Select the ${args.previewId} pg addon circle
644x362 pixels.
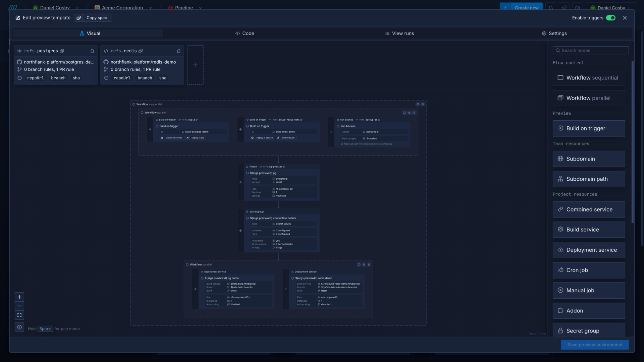click(x=248, y=173)
